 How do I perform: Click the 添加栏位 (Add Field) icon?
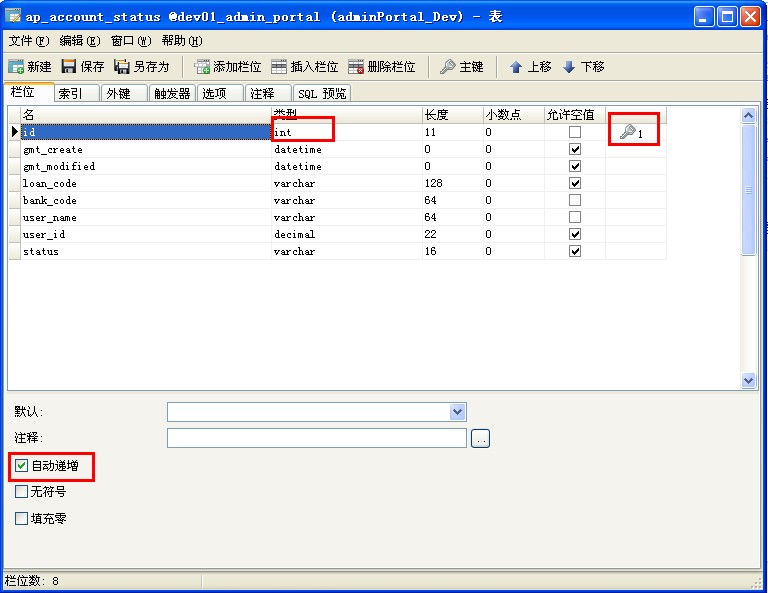[x=202, y=67]
